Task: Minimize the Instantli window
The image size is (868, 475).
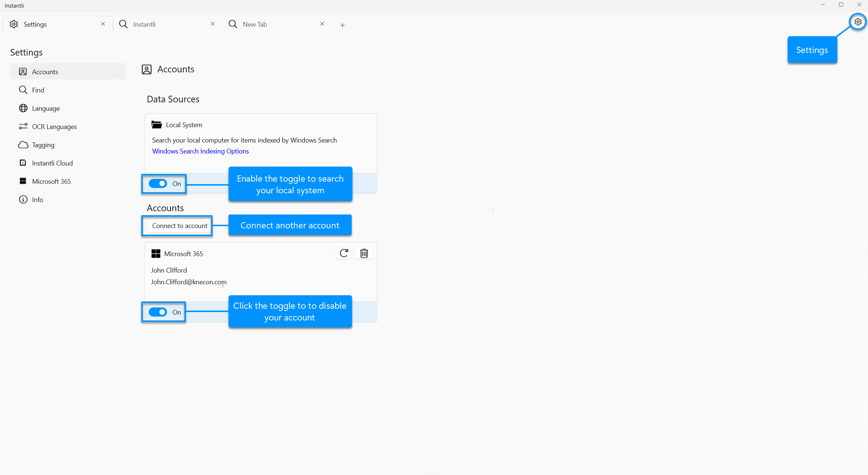Action: (x=823, y=5)
